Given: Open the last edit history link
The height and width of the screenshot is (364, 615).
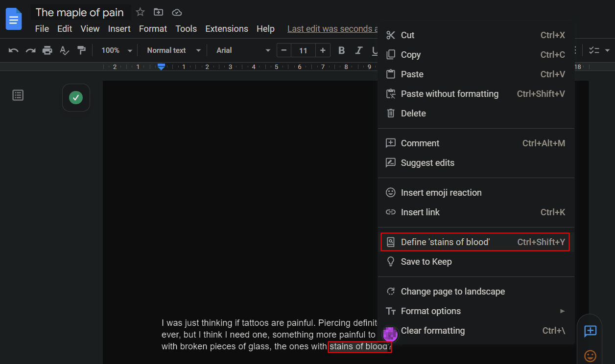Looking at the screenshot, I should [332, 29].
